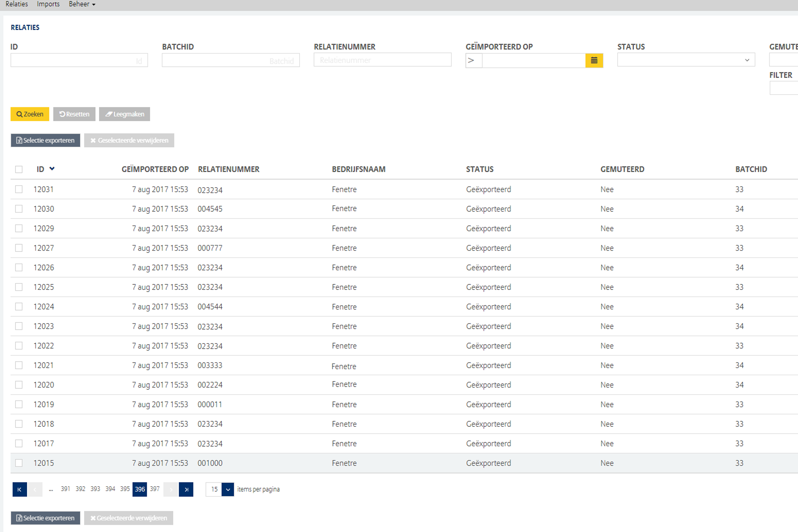Select relatienummer 000011 cell
This screenshot has height=532, width=798.
click(210, 404)
